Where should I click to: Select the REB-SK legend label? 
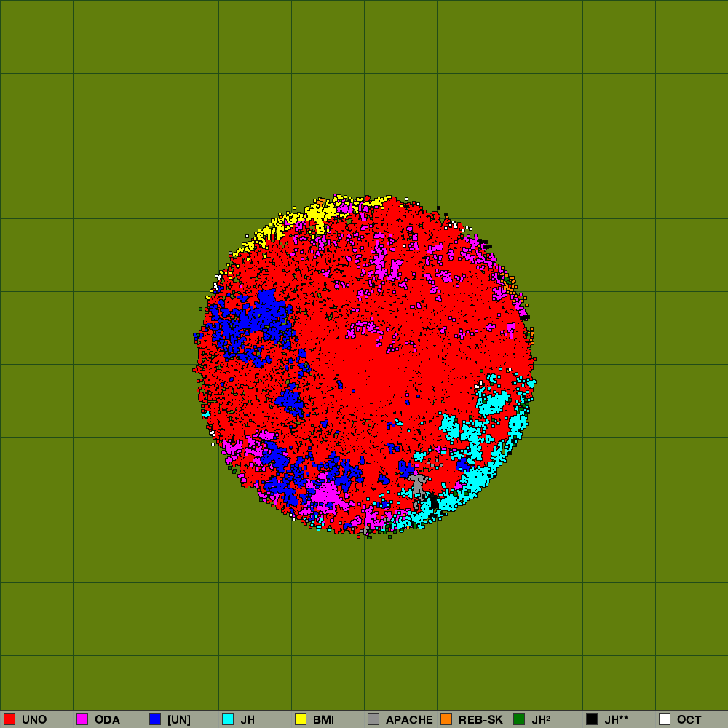click(480, 720)
